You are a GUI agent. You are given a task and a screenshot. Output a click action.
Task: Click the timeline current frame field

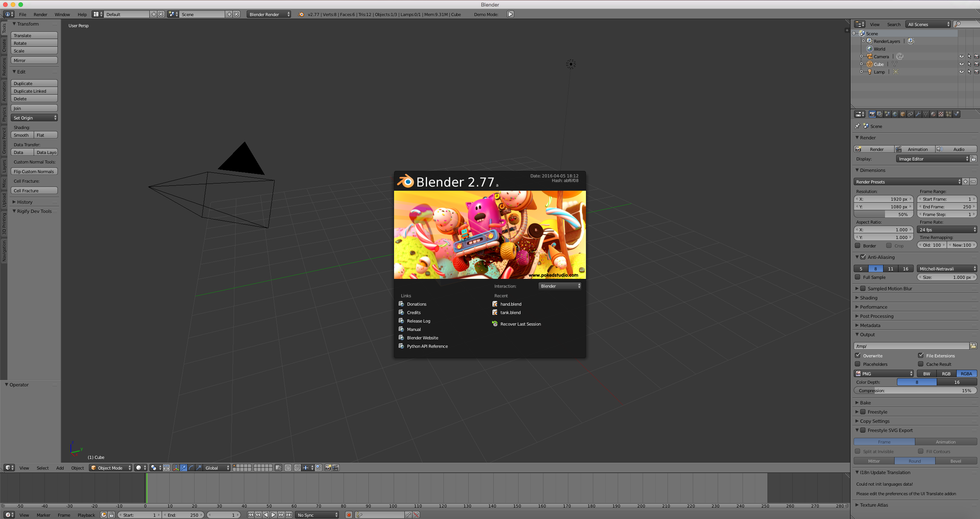tap(224, 515)
